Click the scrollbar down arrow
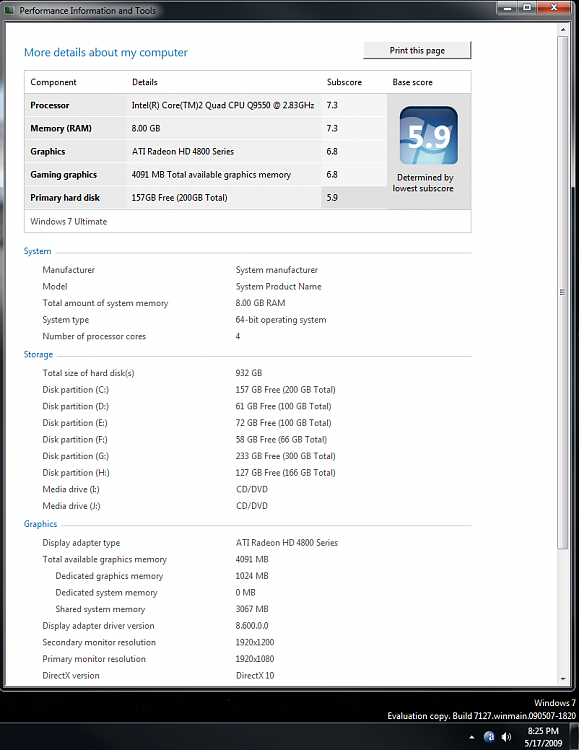The height and width of the screenshot is (750, 579). 563,679
